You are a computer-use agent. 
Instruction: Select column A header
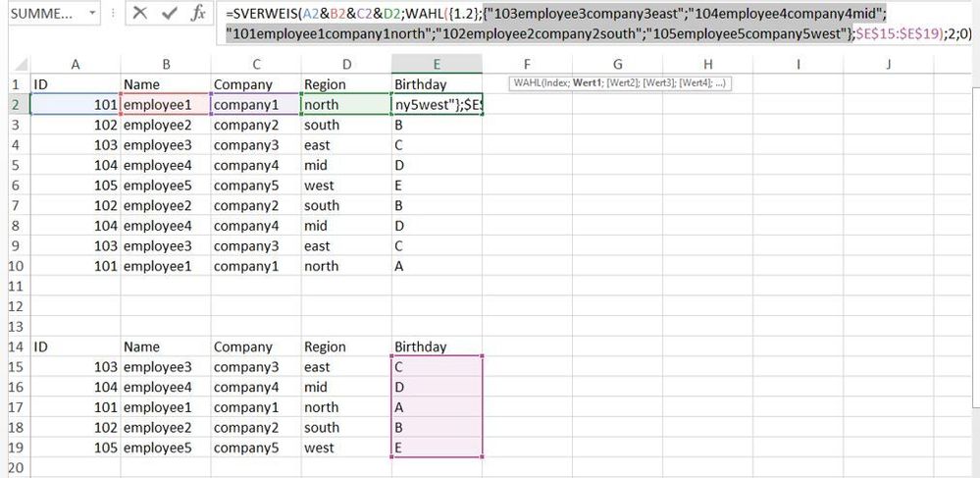click(76, 64)
